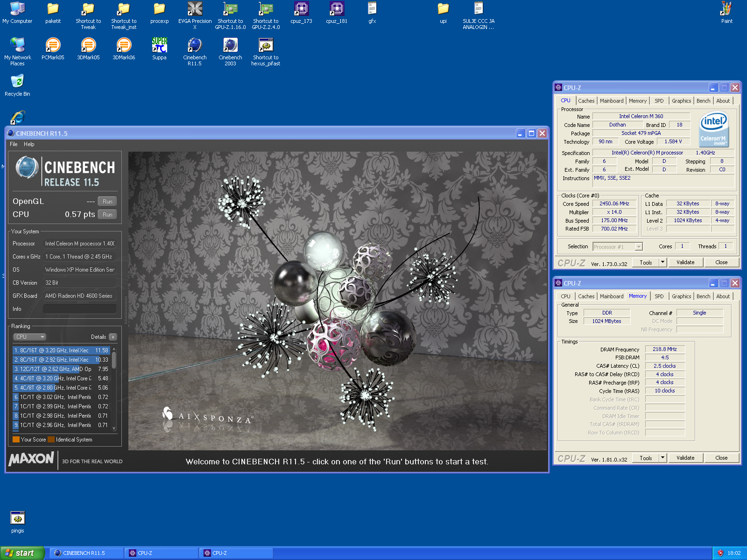Open the My Computer desktop icon
Viewport: 747px width, 560px height.
[17, 13]
